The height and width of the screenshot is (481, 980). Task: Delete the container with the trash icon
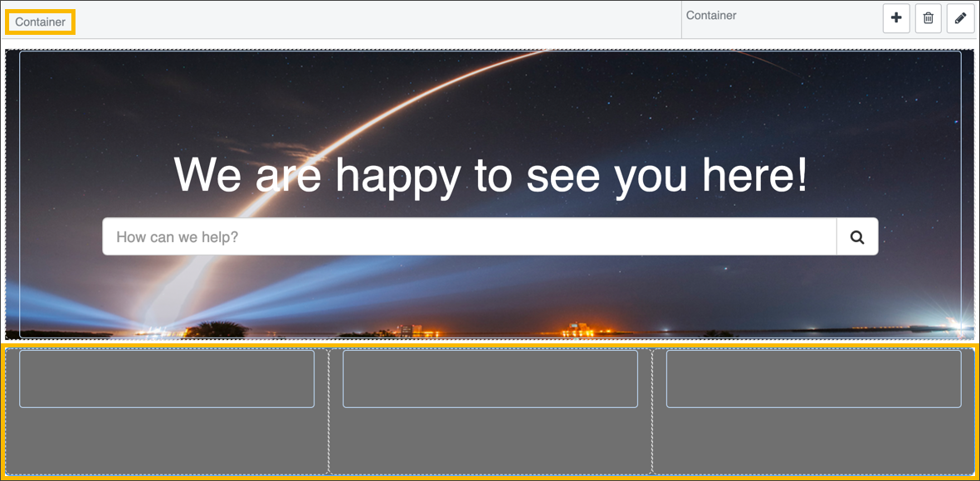[x=928, y=18]
